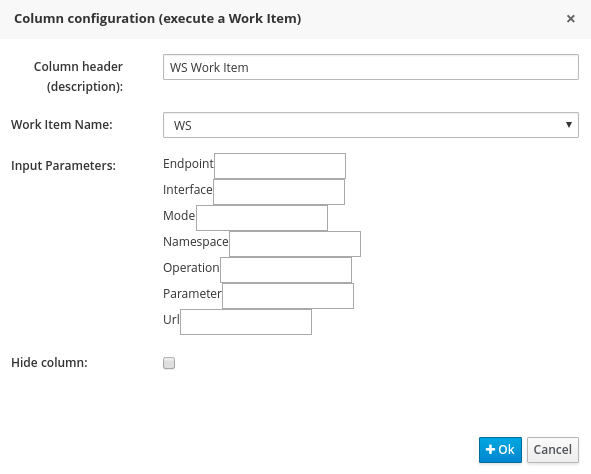Click the Work Item Name label
This screenshot has width=591, height=474.
coord(62,124)
